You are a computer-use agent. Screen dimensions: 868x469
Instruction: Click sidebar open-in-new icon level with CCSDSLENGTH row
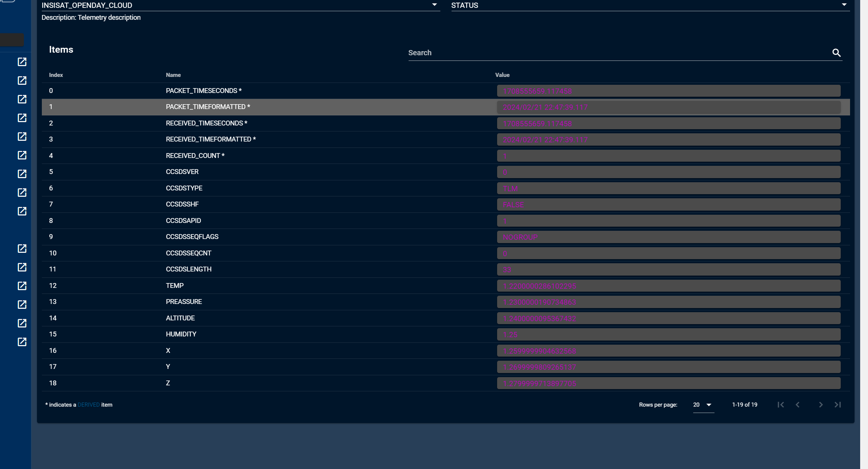[x=22, y=267]
